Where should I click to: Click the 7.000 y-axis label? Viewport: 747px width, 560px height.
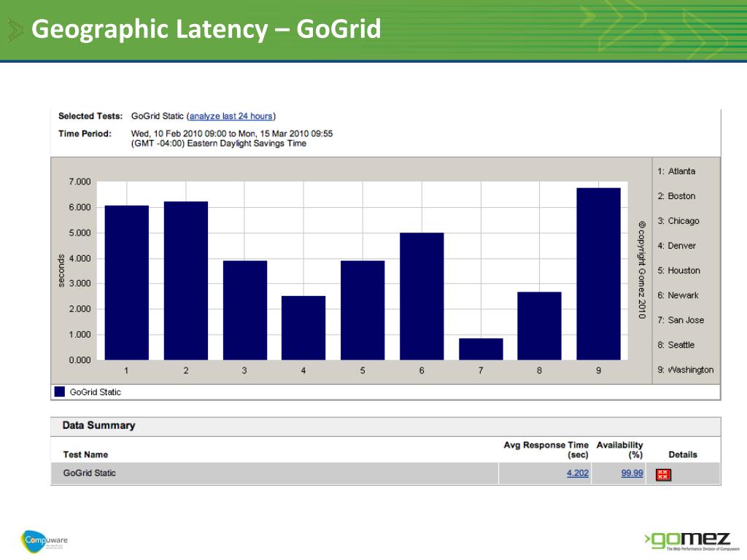click(x=80, y=182)
